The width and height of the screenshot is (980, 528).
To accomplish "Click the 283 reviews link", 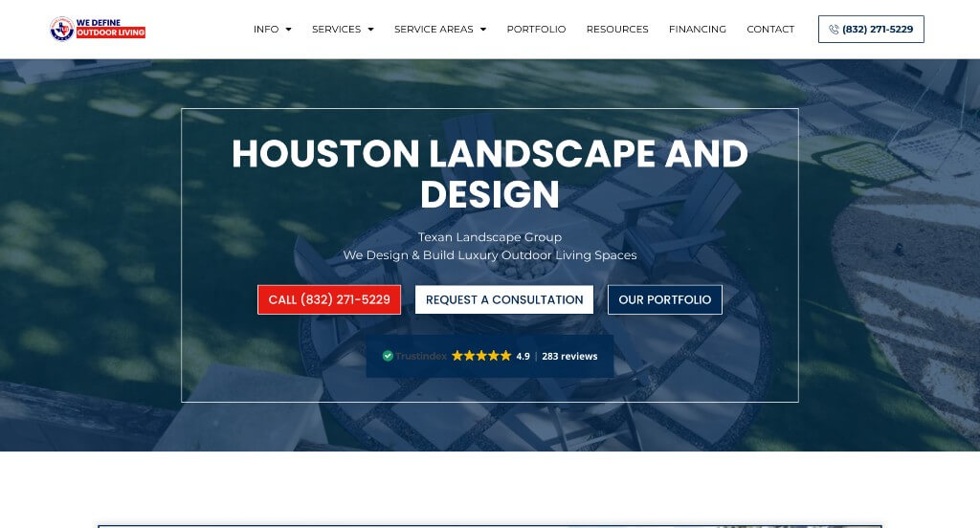I will click(569, 356).
